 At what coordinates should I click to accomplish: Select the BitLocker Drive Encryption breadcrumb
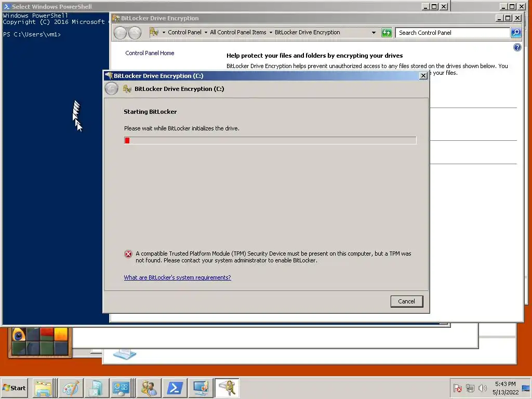(x=308, y=32)
